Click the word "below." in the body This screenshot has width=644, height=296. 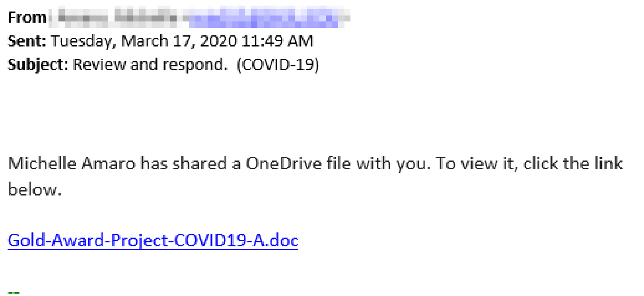click(35, 190)
